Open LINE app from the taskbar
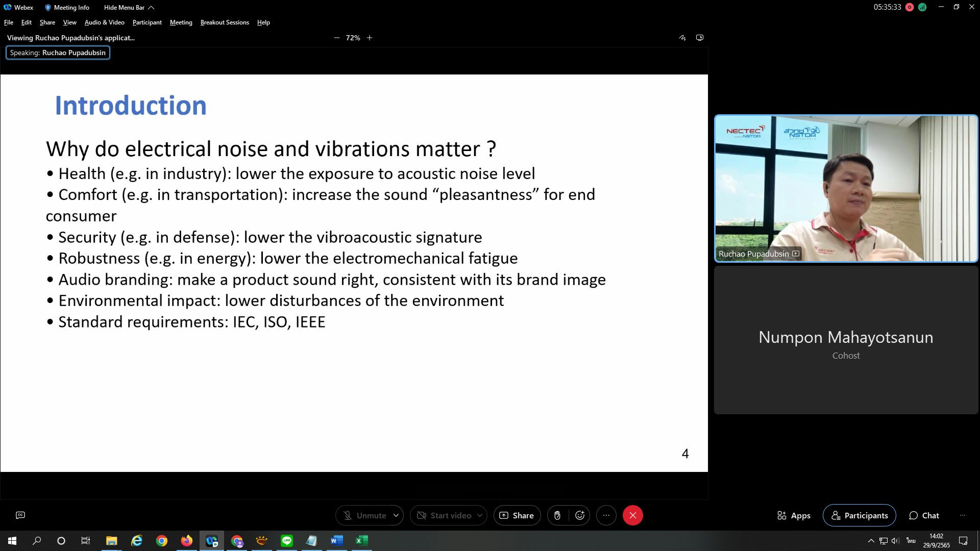The image size is (980, 551). (287, 541)
